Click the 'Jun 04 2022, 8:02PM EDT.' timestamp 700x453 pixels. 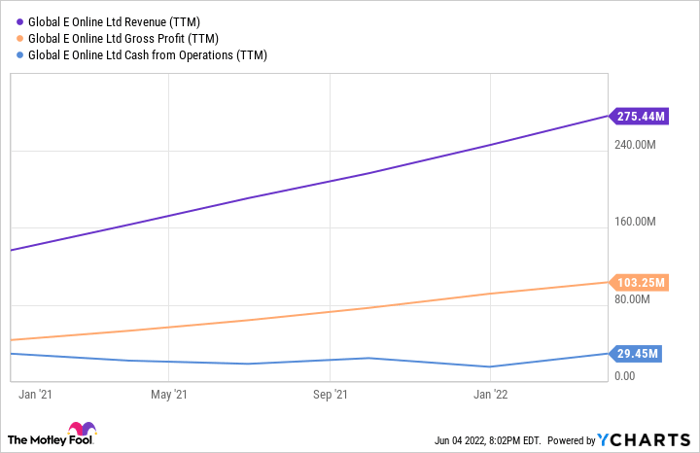pos(488,441)
